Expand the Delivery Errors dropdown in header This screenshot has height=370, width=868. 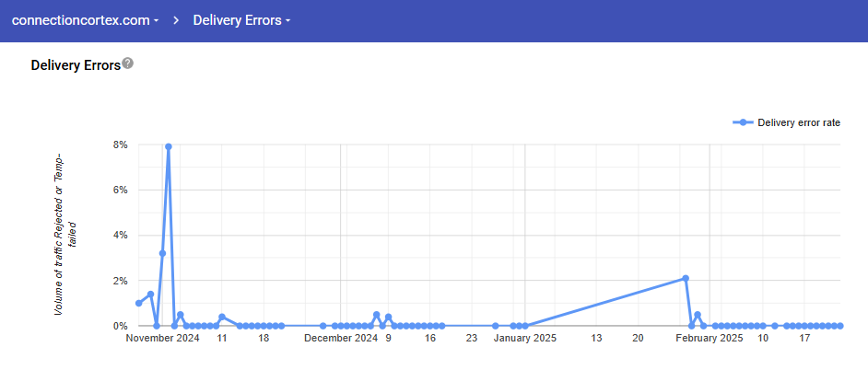[x=241, y=20]
